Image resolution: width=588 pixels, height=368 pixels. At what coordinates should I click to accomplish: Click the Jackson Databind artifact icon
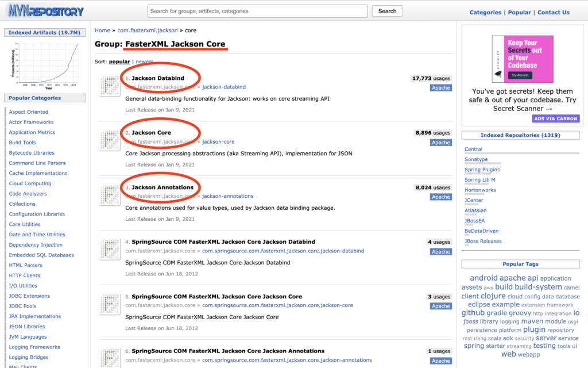(110, 86)
